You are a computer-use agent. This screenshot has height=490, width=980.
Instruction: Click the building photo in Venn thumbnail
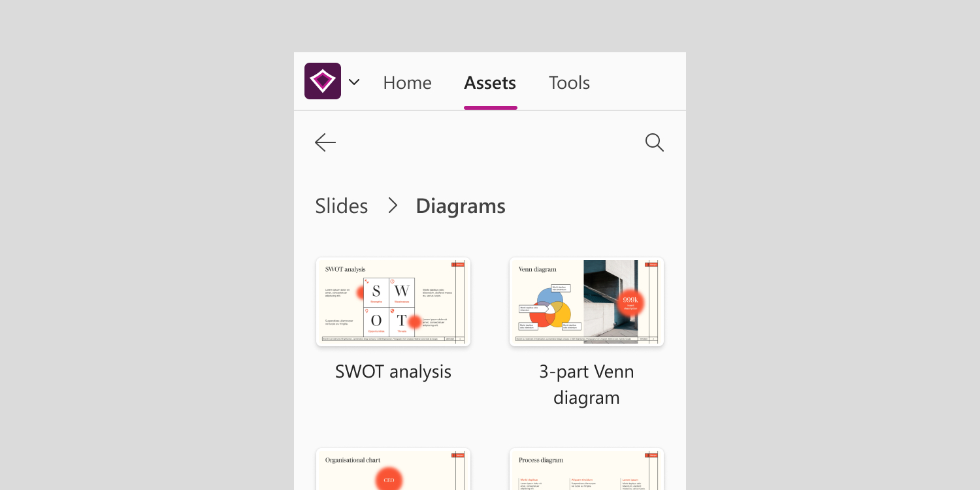(x=612, y=299)
